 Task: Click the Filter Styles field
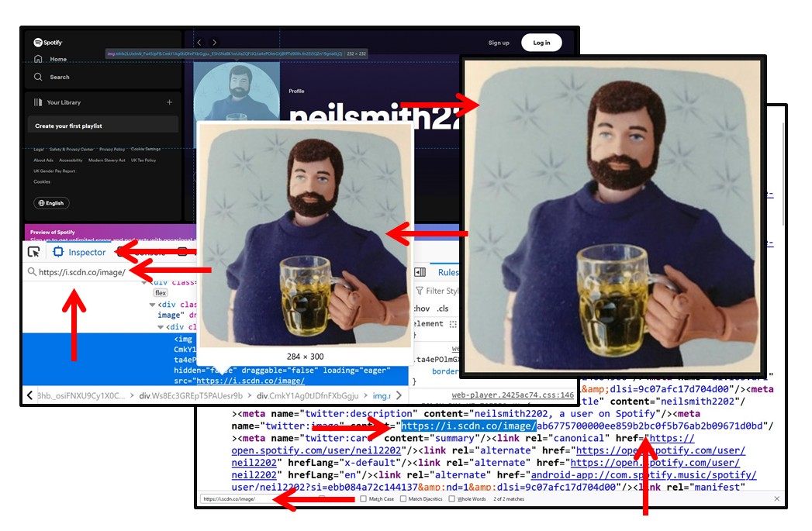(x=437, y=291)
